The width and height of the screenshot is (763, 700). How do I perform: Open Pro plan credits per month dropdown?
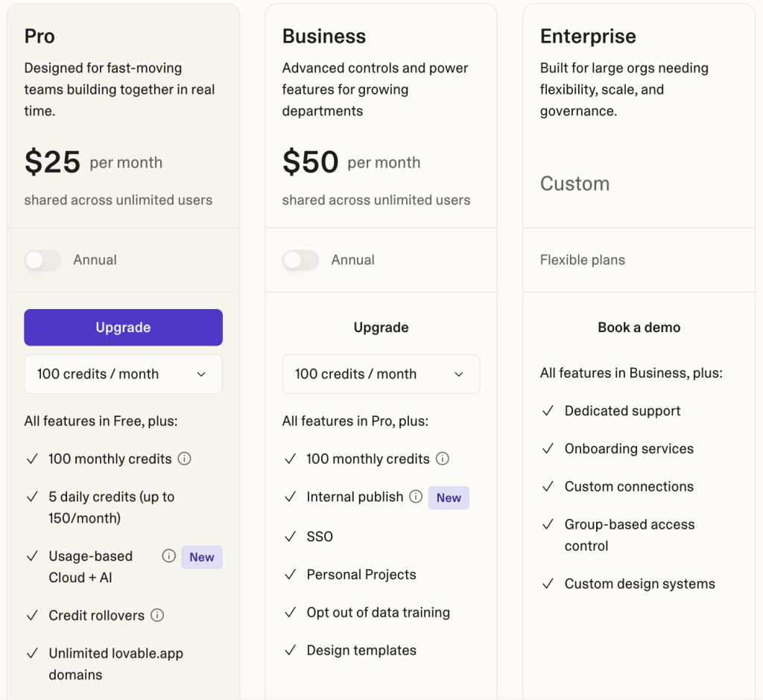(x=123, y=374)
